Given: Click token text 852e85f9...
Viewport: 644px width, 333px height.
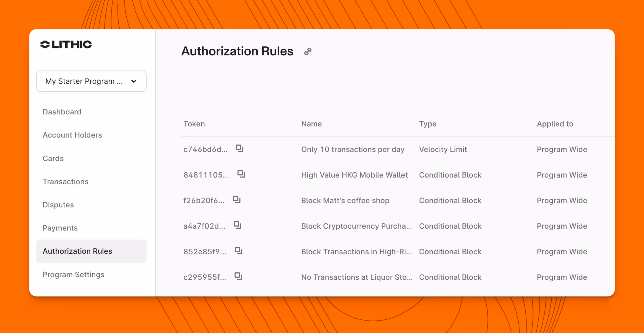Looking at the screenshot, I should pyautogui.click(x=205, y=252).
